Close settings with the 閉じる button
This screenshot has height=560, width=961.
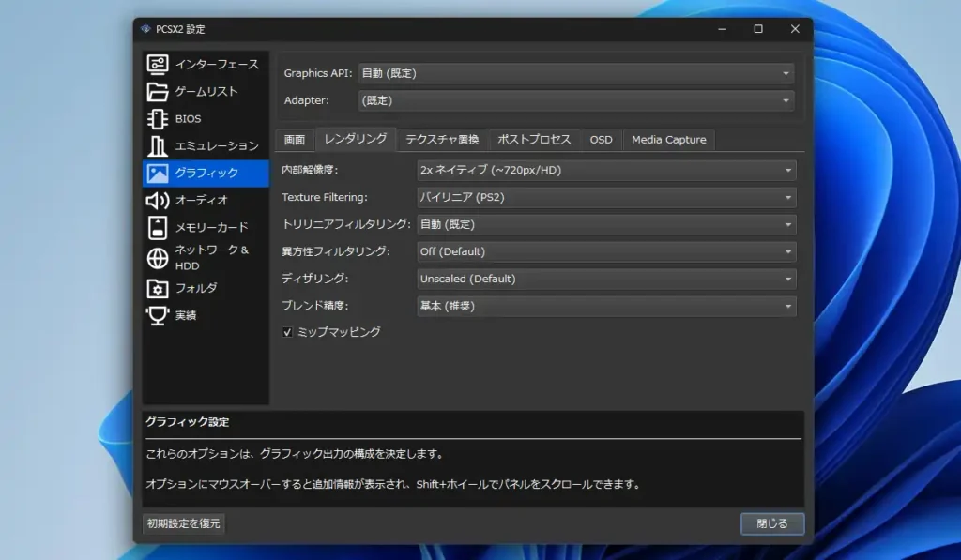pyautogui.click(x=771, y=523)
